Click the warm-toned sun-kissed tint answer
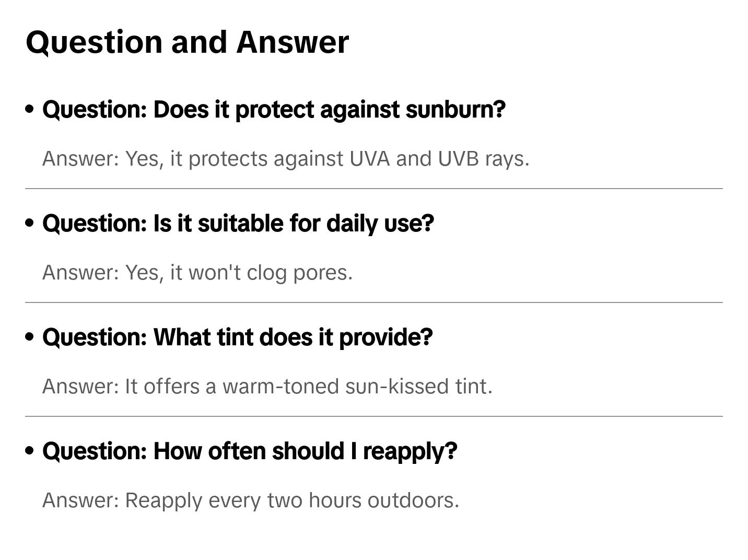 click(267, 387)
